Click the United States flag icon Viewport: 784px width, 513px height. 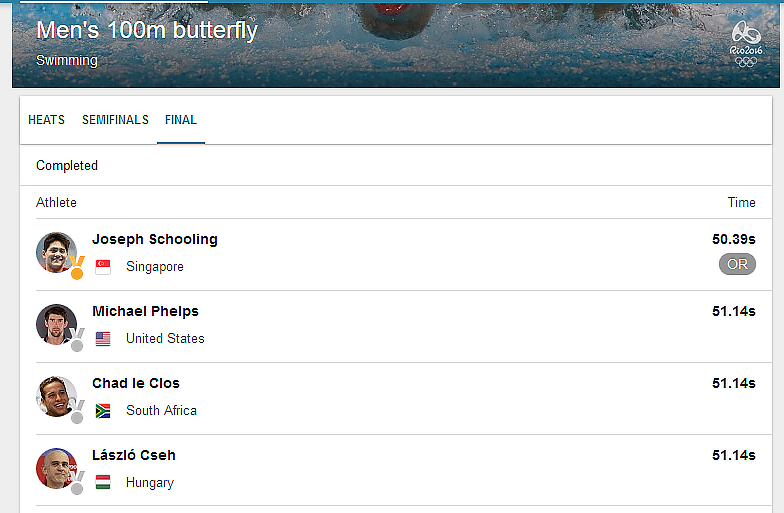[103, 339]
